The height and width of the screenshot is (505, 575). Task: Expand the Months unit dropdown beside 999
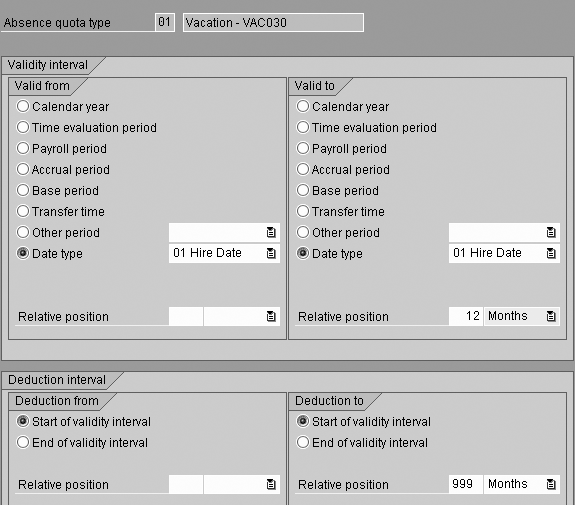[521, 484]
